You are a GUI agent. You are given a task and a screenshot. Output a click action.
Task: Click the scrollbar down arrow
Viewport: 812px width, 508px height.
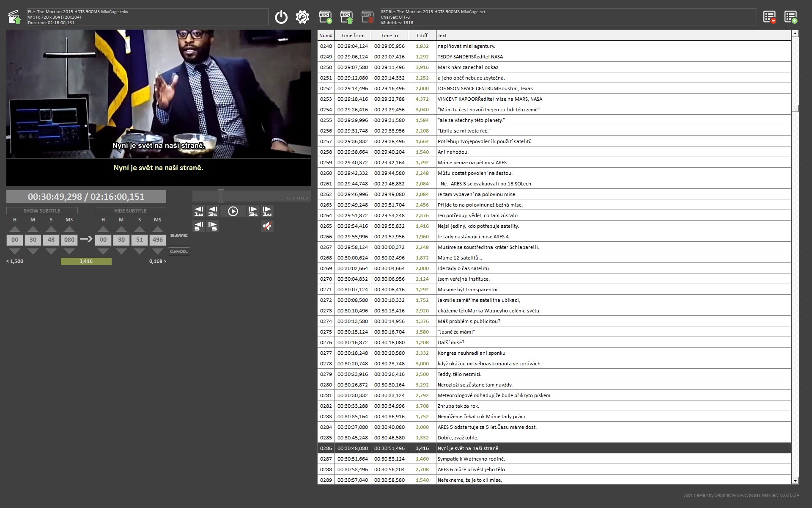(795, 481)
